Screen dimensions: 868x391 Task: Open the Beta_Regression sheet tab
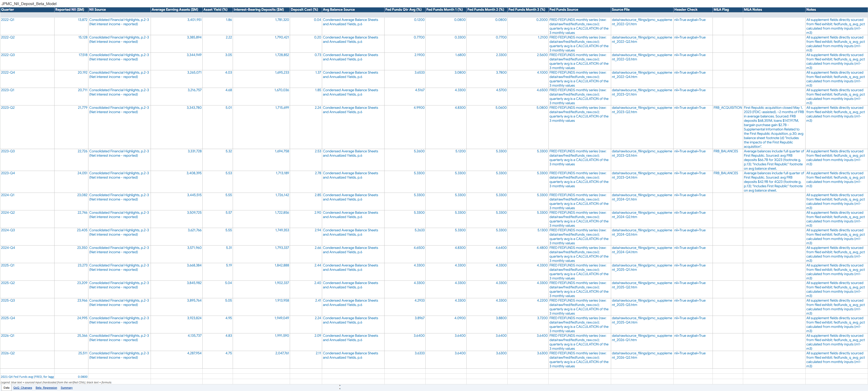pos(46,388)
